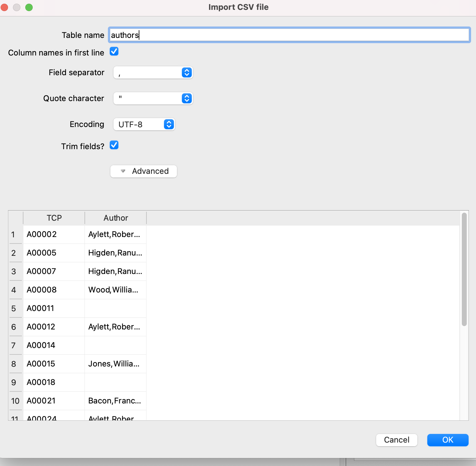This screenshot has height=466, width=476.
Task: Expand the Advanced options section
Action: point(144,171)
